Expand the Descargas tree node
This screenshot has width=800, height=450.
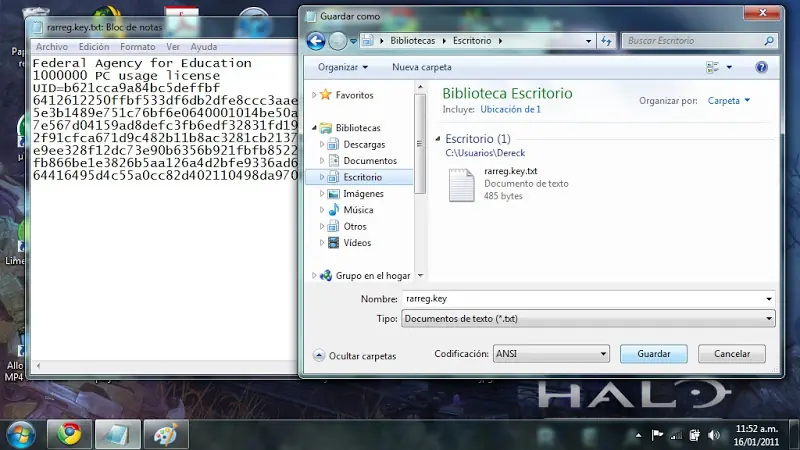pyautogui.click(x=321, y=144)
